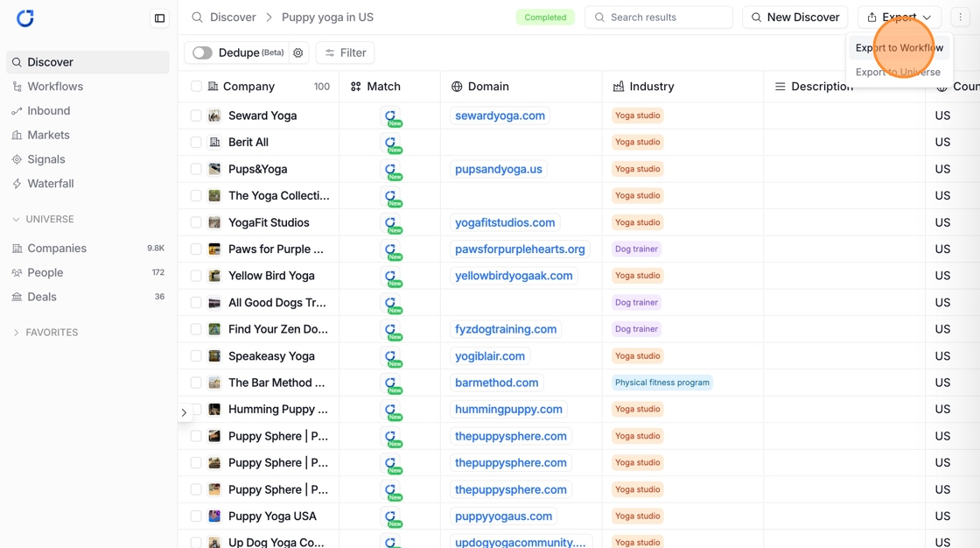
Task: Click Pups&Yoga match status icon
Action: (391, 170)
